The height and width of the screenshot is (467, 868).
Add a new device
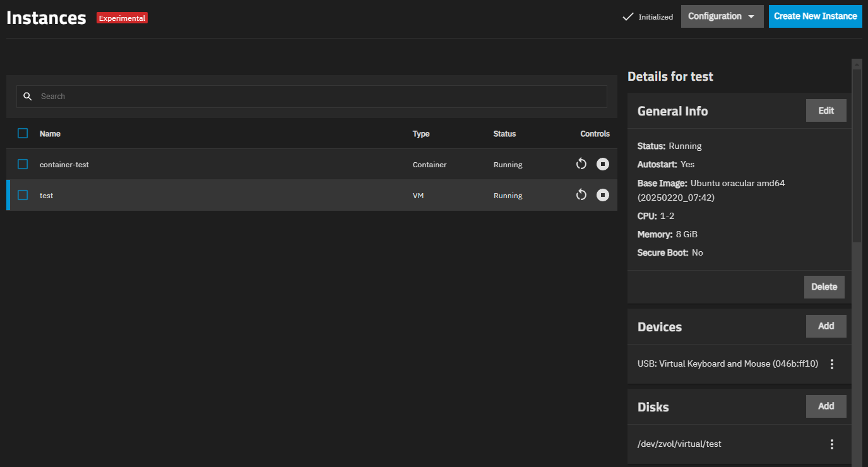pyautogui.click(x=826, y=326)
